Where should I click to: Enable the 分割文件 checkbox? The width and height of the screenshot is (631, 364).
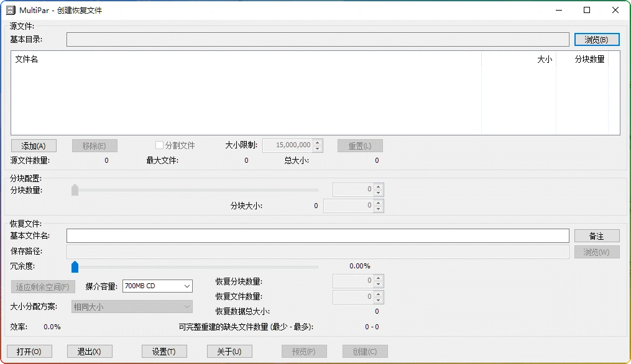[159, 145]
